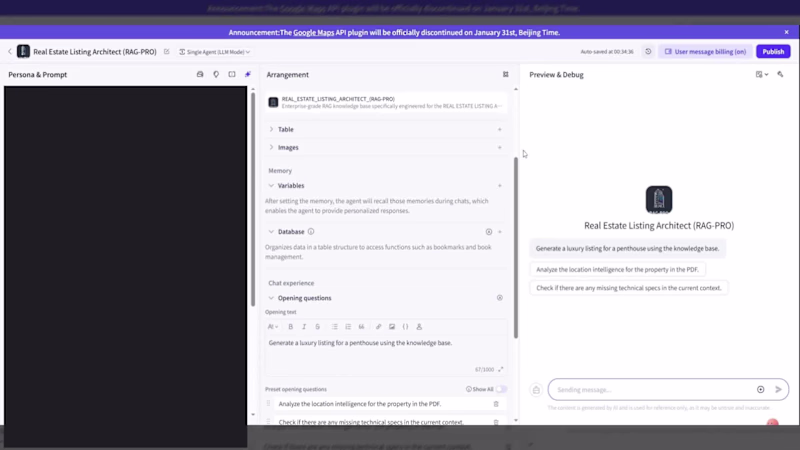Image resolution: width=800 pixels, height=450 pixels.
Task: Click the Persona & Prompt scrollbar
Action: (253, 199)
